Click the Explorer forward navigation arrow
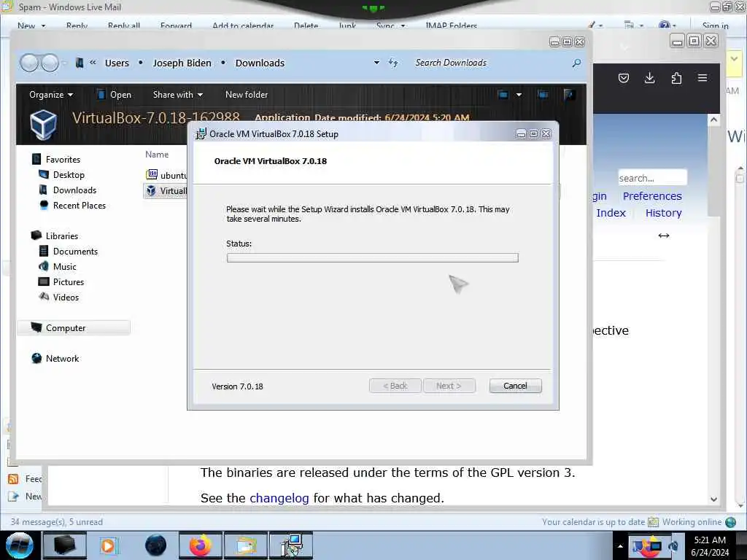The image size is (747, 560). [x=50, y=63]
